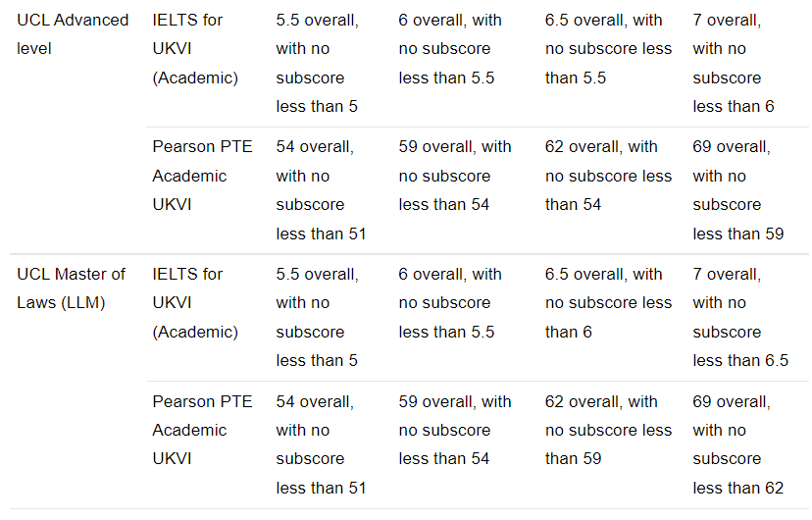Select Master of Laws' "59 overall" Pearson PTE cell
This screenshot has height=520, width=812.
(455, 430)
